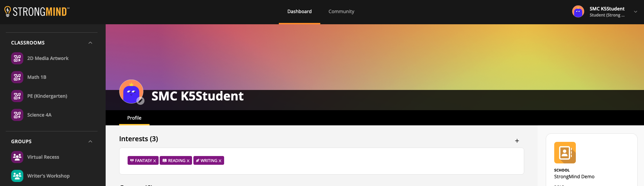Viewport: 644px width, 186px height.
Task: Open Science 4A link
Action: click(x=39, y=115)
